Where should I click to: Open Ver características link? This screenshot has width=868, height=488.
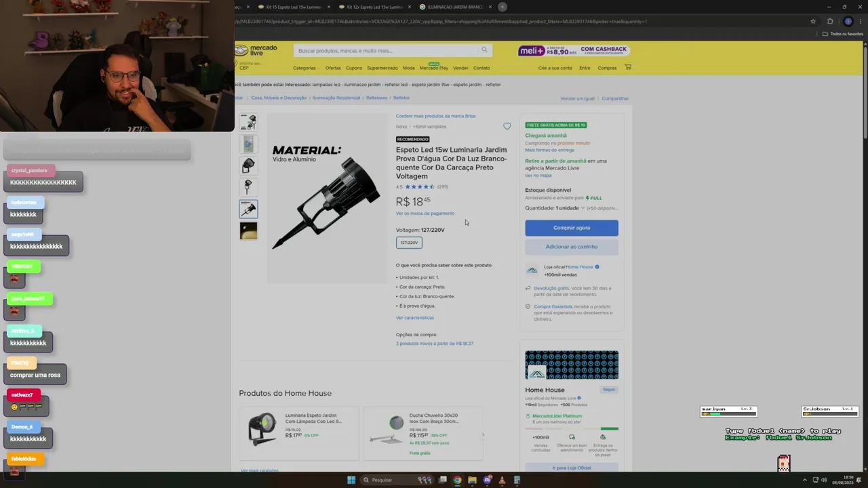pos(415,318)
